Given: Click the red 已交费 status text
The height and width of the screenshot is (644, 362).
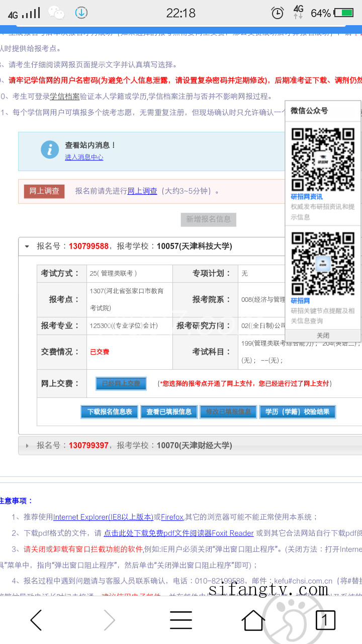Looking at the screenshot, I should coord(100,352).
